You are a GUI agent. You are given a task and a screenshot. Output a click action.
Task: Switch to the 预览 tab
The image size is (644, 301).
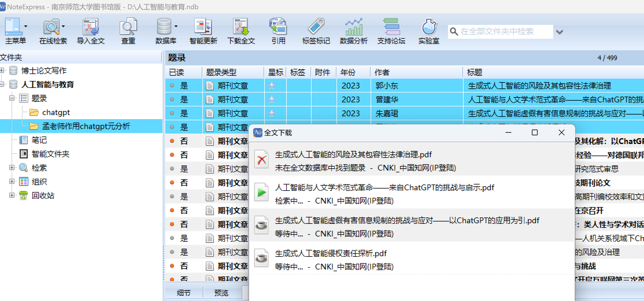click(221, 293)
